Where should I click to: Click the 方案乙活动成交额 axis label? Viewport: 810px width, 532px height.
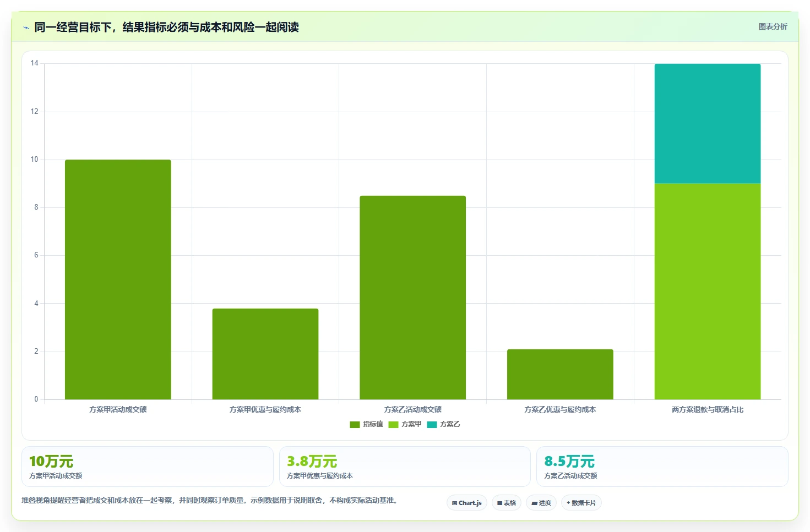tap(412, 410)
